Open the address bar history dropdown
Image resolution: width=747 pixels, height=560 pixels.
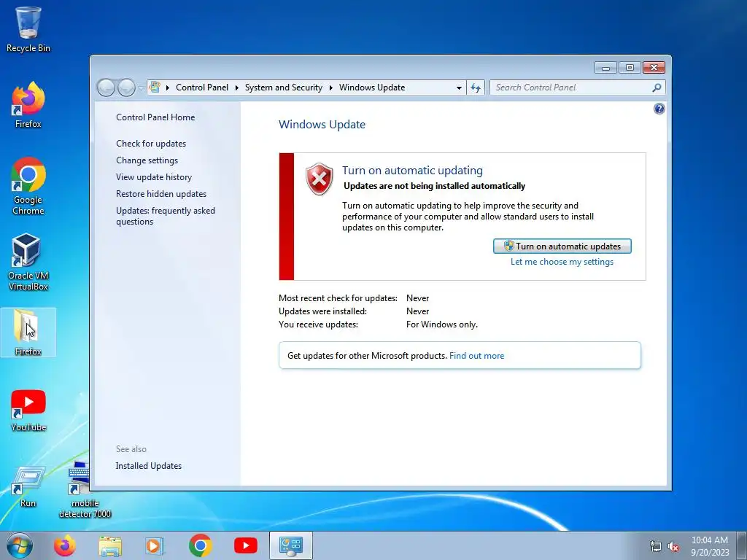coord(459,87)
